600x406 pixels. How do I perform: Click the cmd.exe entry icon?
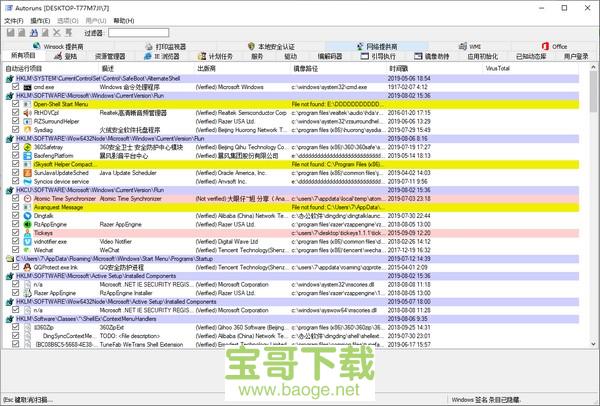click(x=27, y=87)
